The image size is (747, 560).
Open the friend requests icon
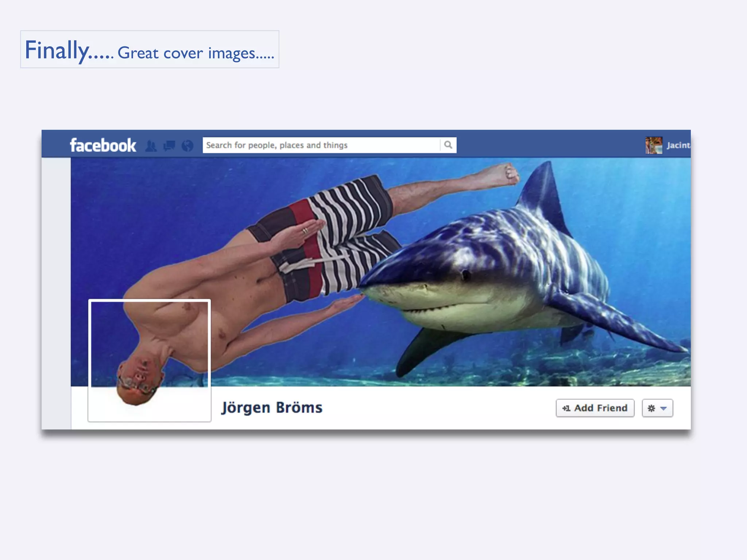coord(151,146)
